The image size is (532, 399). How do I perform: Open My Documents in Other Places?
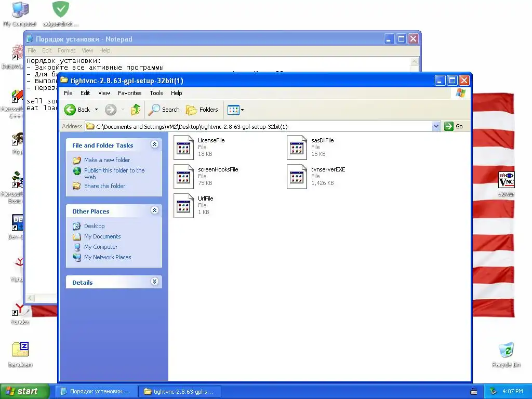click(102, 236)
